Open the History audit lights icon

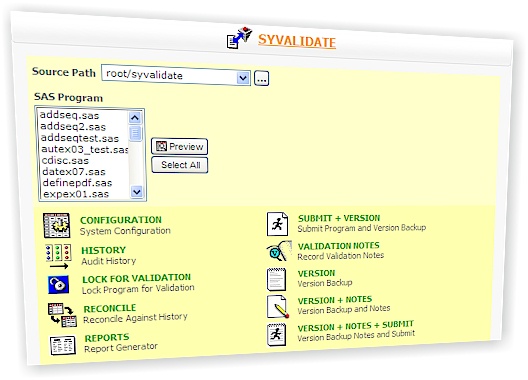click(58, 256)
